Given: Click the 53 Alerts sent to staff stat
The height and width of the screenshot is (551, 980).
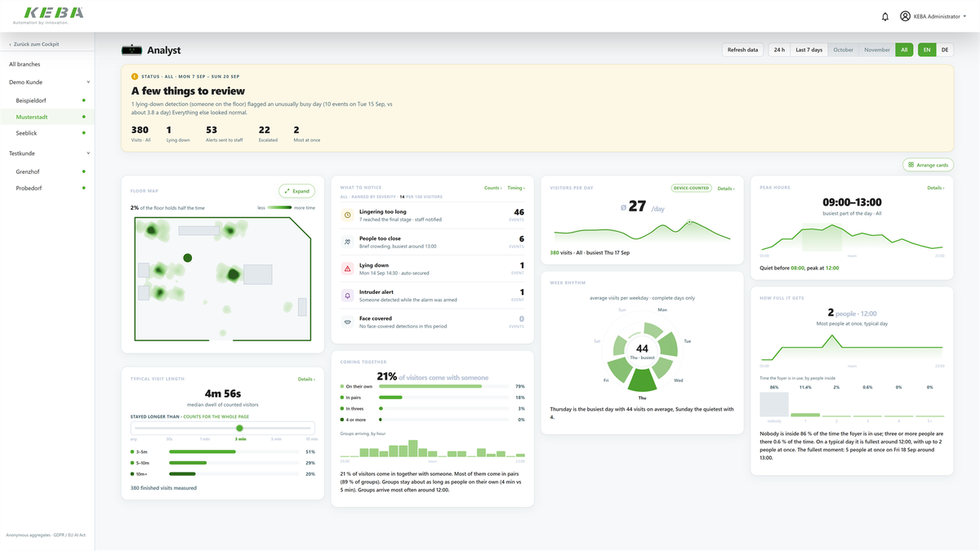Looking at the screenshot, I should [224, 134].
